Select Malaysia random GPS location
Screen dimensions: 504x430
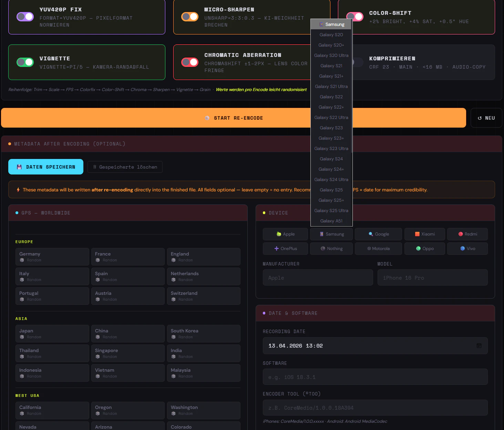[x=204, y=373]
